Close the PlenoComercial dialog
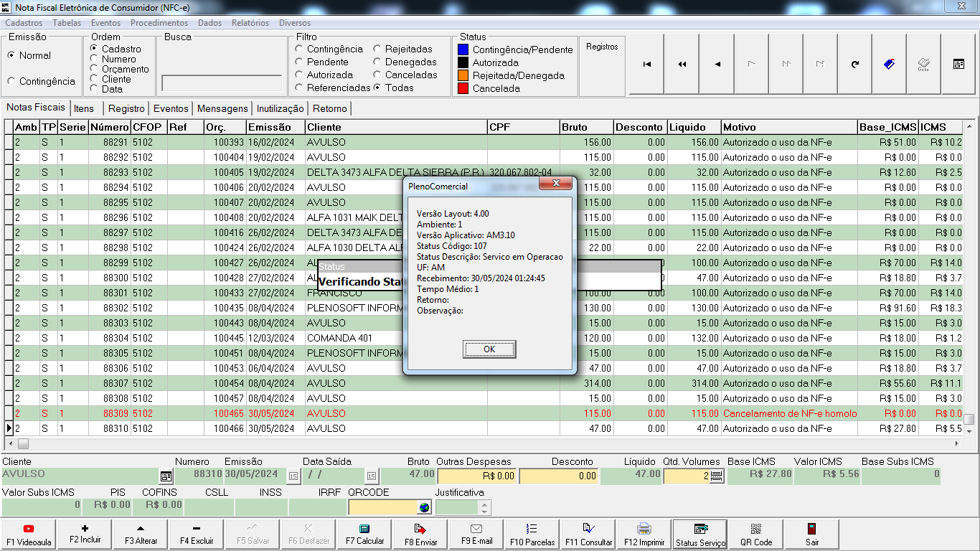 (555, 184)
